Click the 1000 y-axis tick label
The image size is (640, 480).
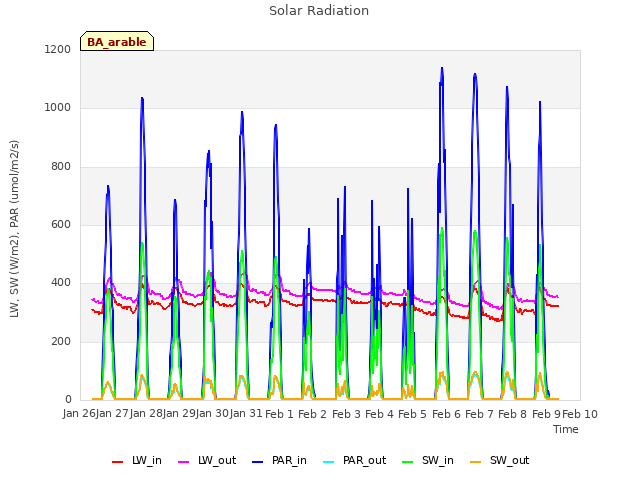(58, 108)
